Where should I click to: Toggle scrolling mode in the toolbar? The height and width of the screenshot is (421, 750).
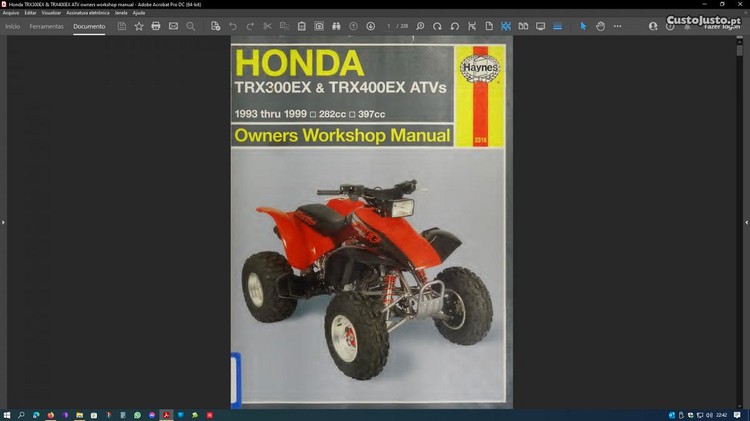coord(558,26)
